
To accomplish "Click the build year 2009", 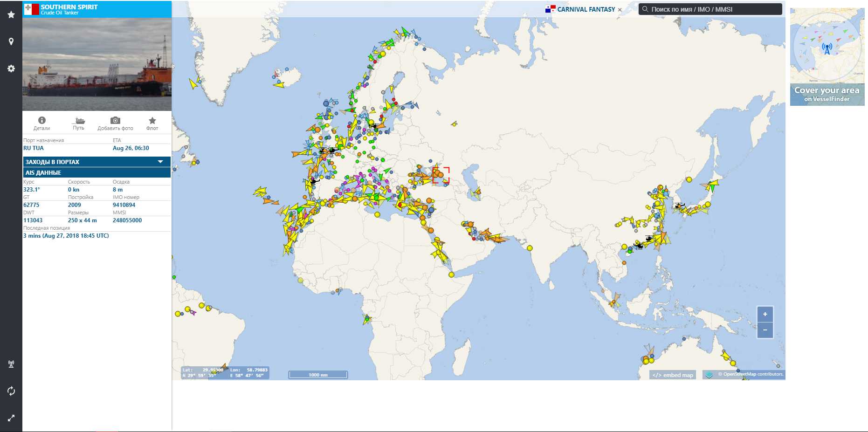I will click(75, 205).
